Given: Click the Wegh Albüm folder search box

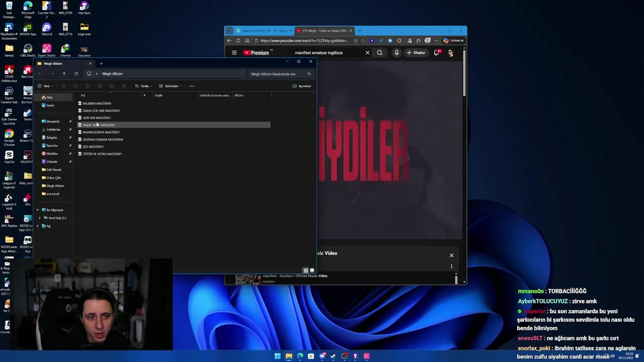Looking at the screenshot, I should 281,74.
